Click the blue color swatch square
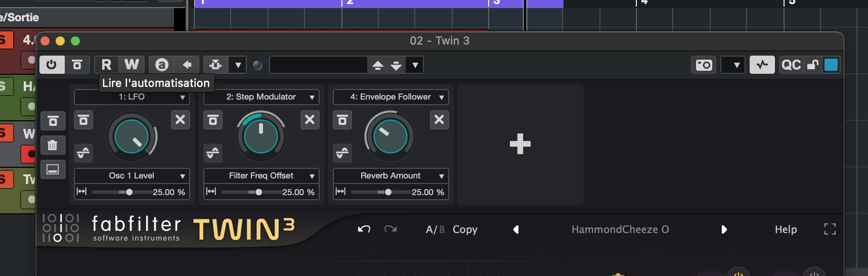Screen dimensions: 868x276 (x=831, y=65)
